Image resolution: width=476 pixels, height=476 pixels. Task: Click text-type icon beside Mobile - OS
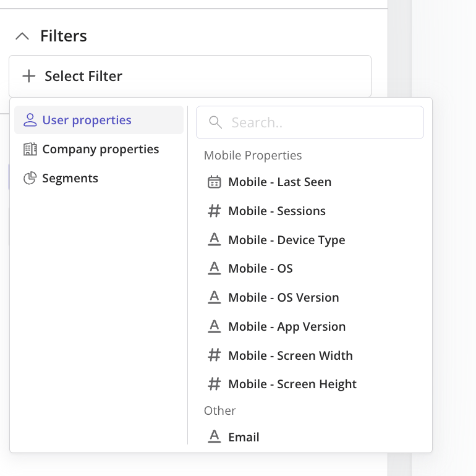tap(215, 268)
